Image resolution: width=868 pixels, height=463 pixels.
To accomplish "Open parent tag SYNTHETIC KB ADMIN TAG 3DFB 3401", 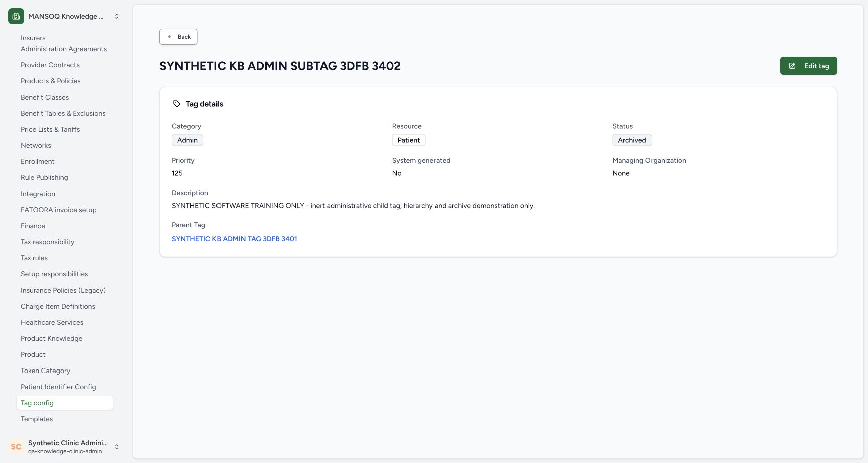I will pos(235,239).
